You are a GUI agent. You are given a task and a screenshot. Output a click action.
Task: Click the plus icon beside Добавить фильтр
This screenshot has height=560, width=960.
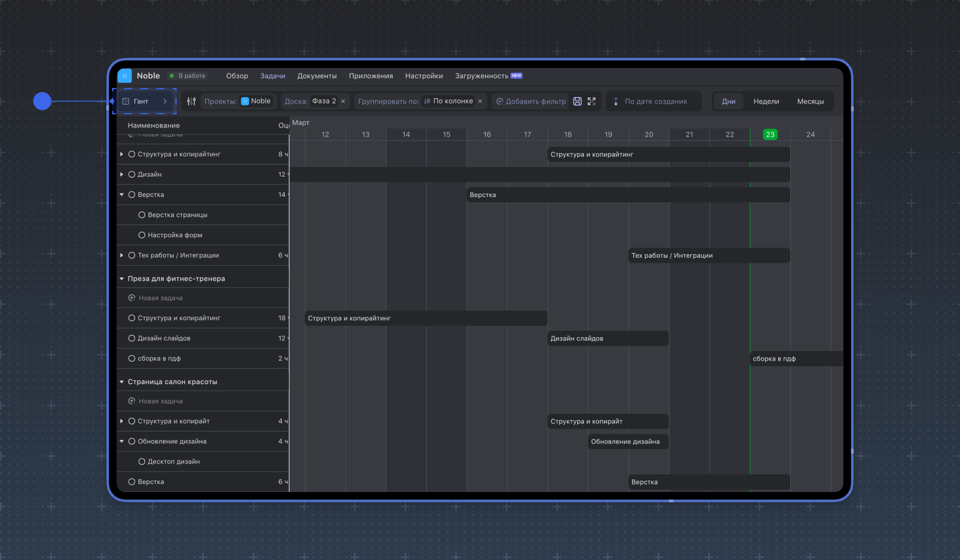coord(499,101)
